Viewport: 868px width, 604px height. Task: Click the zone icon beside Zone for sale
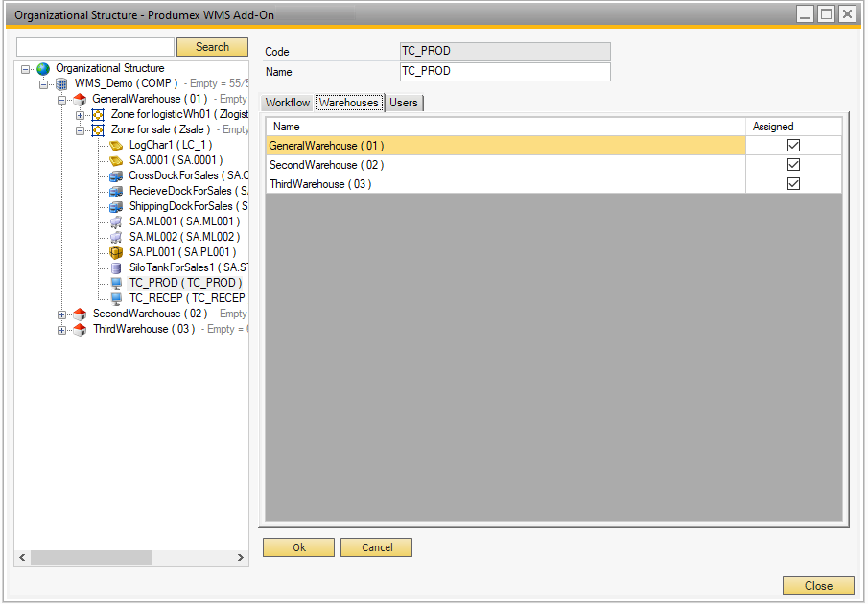(x=98, y=129)
